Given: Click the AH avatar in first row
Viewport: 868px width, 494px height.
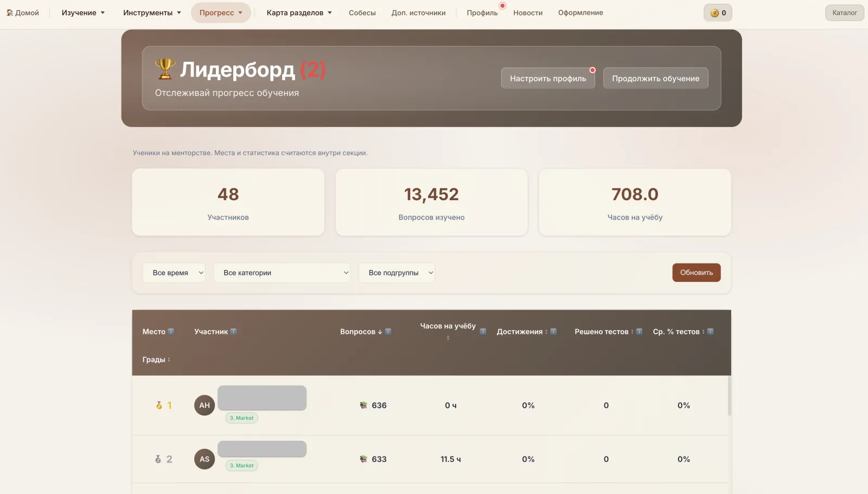Looking at the screenshot, I should point(205,405).
